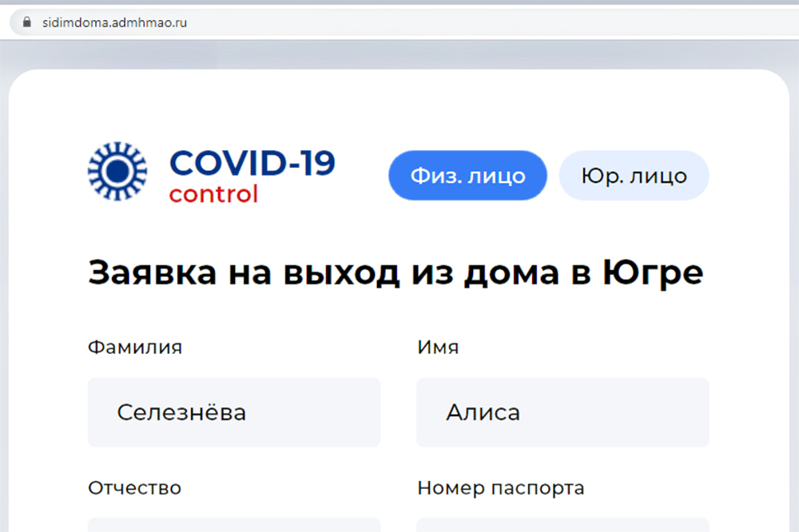Click the sidimdoma.admhmao.ru URL text
799x532 pixels.
pyautogui.click(x=115, y=22)
